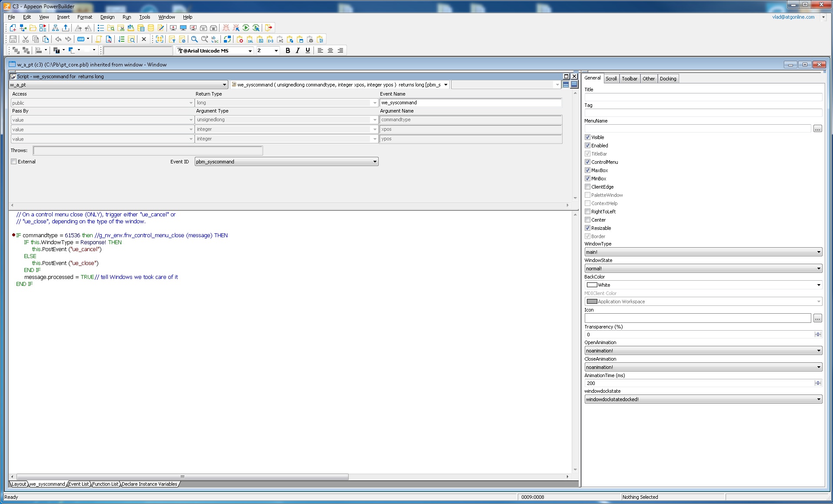Viewport: 833px width, 504px height.
Task: Open the Design menu
Action: click(x=107, y=17)
